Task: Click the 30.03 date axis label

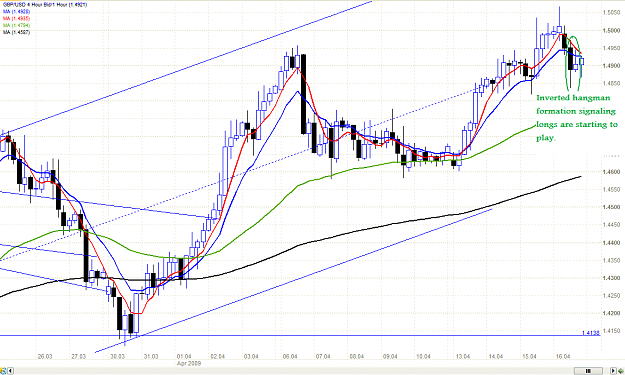Action: [x=117, y=356]
